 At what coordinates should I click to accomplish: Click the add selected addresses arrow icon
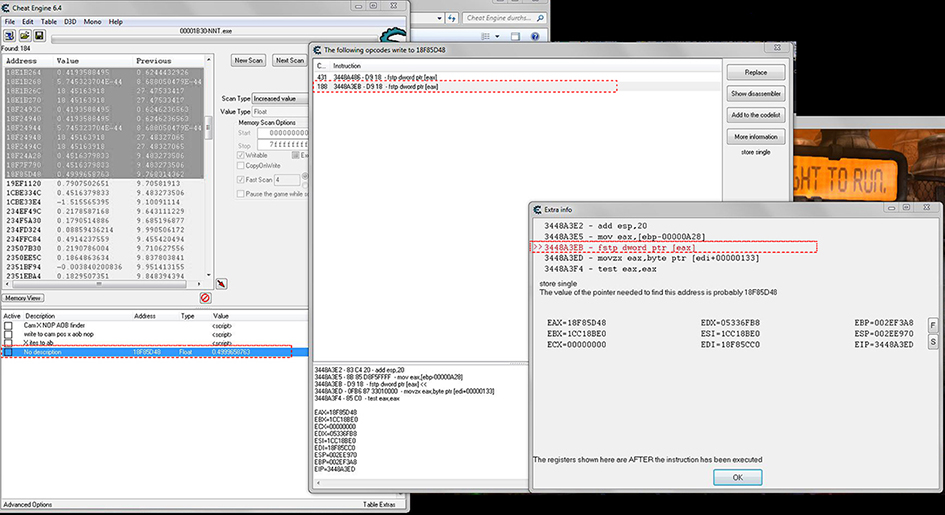click(x=221, y=284)
